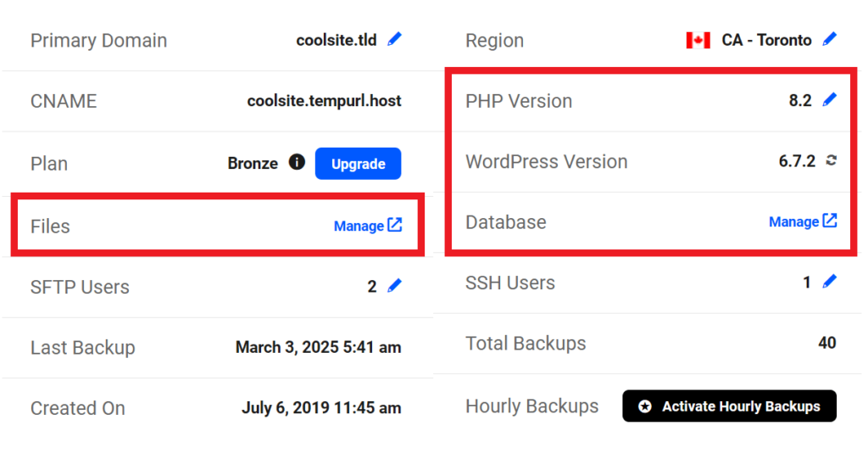Image resolution: width=868 pixels, height=459 pixels.
Task: Click the Region label
Action: [494, 41]
